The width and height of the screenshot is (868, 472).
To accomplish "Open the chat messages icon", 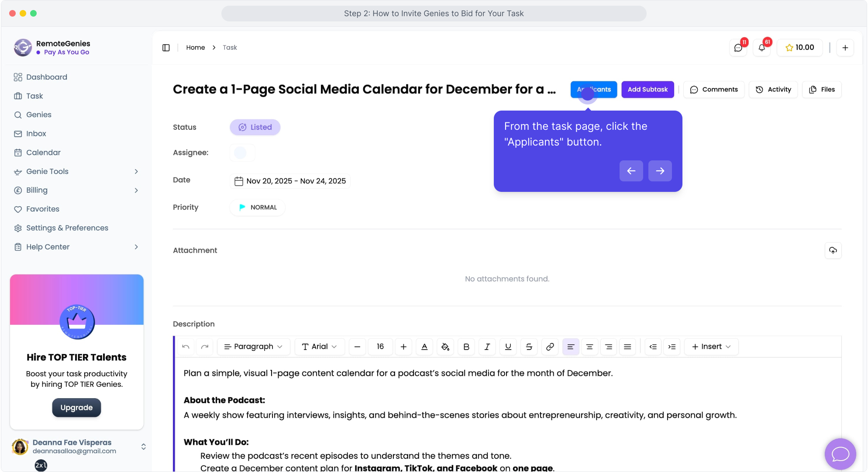I will click(738, 48).
